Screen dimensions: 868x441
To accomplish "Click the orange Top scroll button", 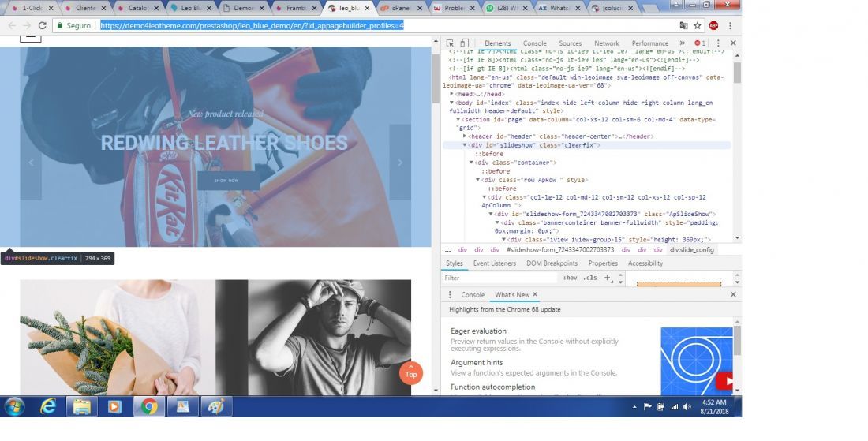I will point(411,373).
